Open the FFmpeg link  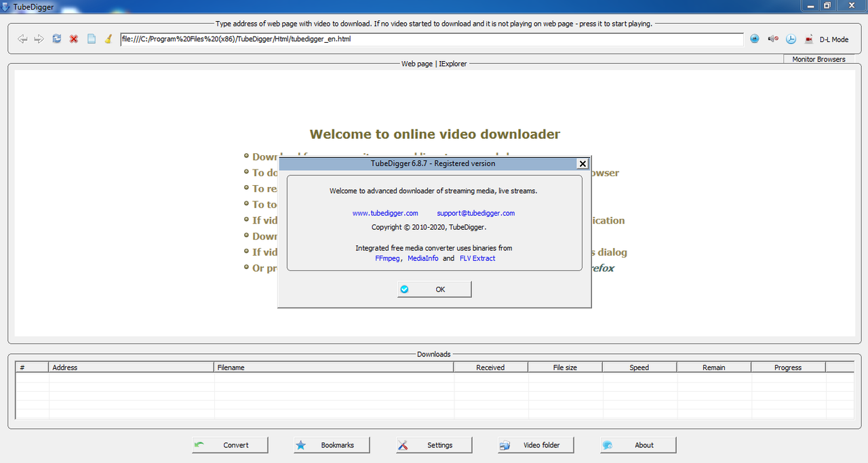389,258
